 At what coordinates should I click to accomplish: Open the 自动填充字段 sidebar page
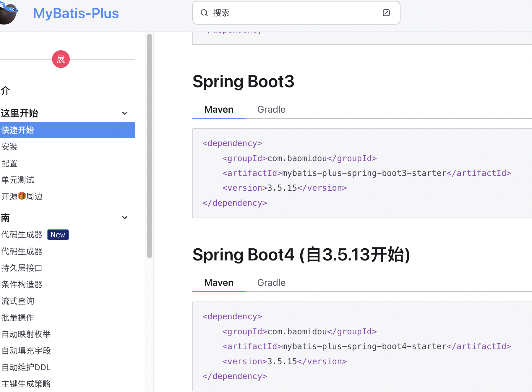click(26, 351)
